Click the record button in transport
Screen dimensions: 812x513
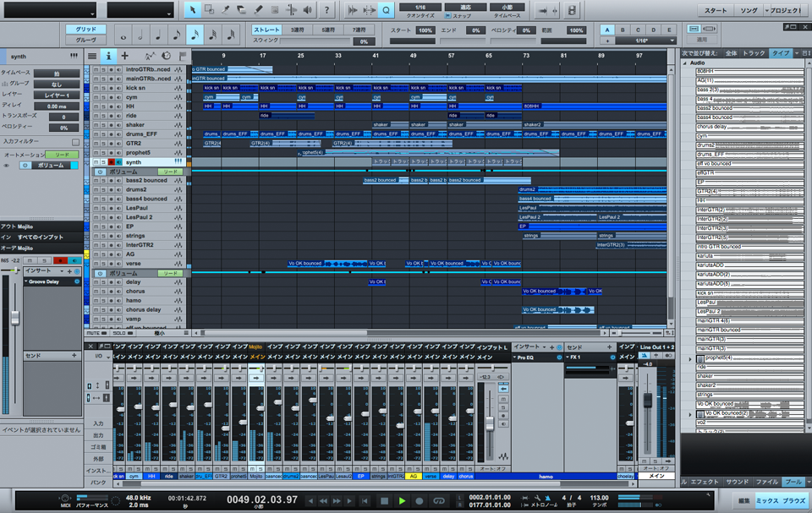pos(420,500)
